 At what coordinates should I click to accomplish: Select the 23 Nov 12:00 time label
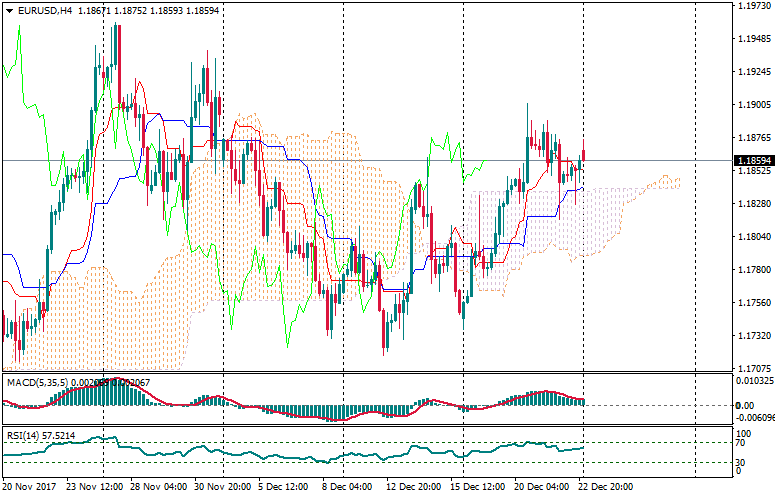pos(94,487)
